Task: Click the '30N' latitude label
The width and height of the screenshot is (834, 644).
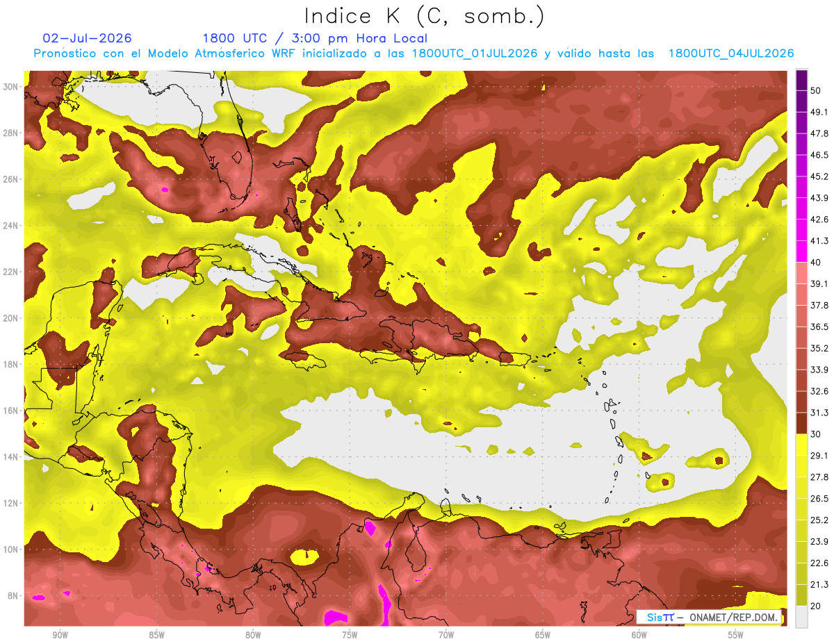Action: pos(10,87)
